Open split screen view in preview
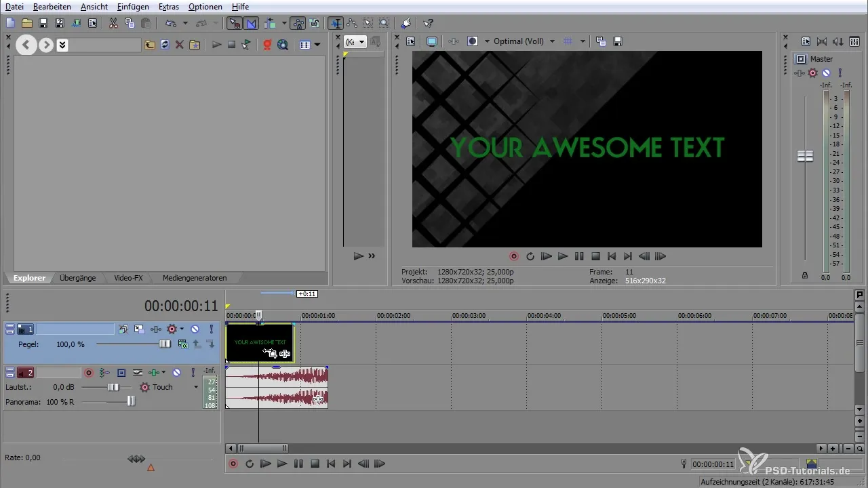The image size is (868, 488). (x=473, y=41)
